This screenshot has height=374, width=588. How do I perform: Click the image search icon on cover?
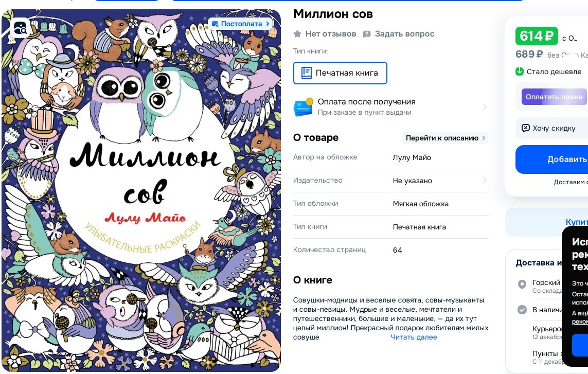[x=20, y=28]
